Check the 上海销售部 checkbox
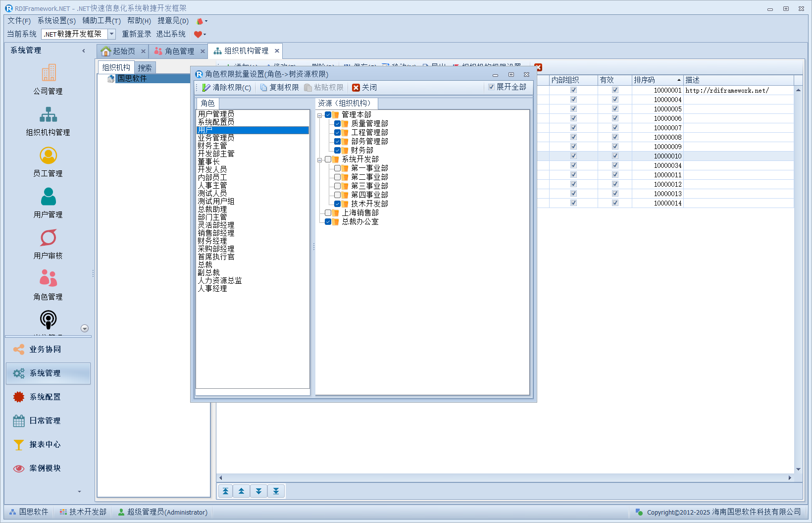 pyautogui.click(x=328, y=213)
